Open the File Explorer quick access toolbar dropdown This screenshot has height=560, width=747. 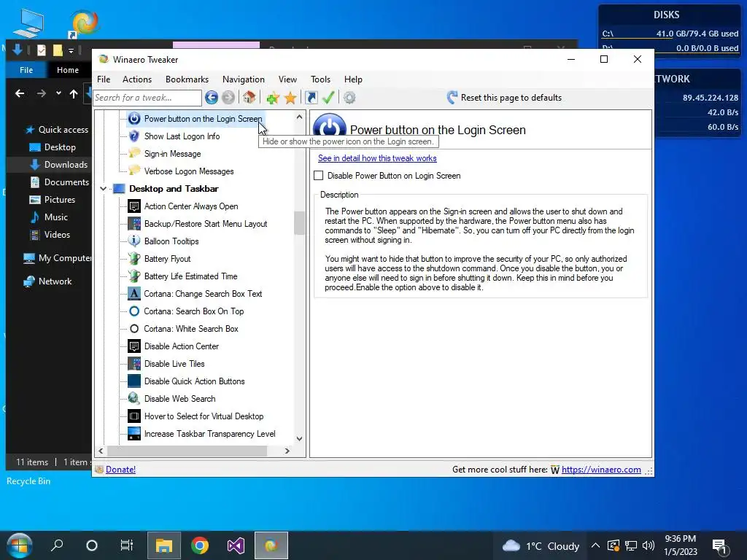click(71, 50)
